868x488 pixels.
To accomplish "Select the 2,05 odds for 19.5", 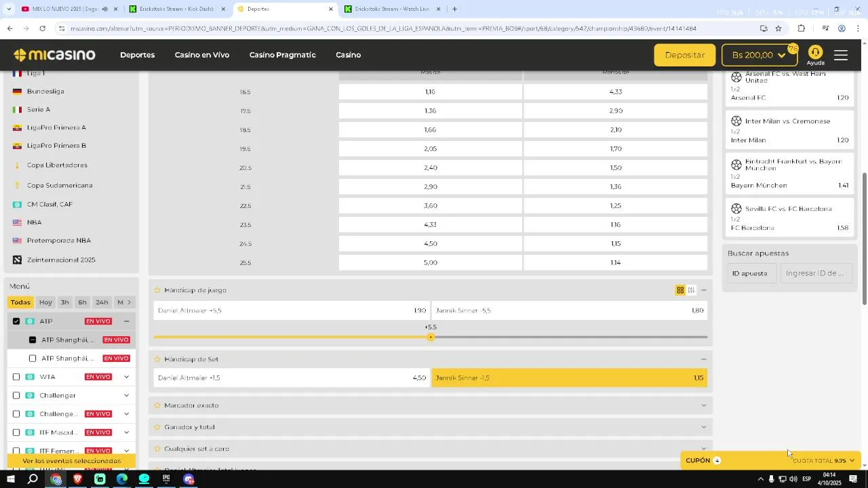I will coord(431,148).
